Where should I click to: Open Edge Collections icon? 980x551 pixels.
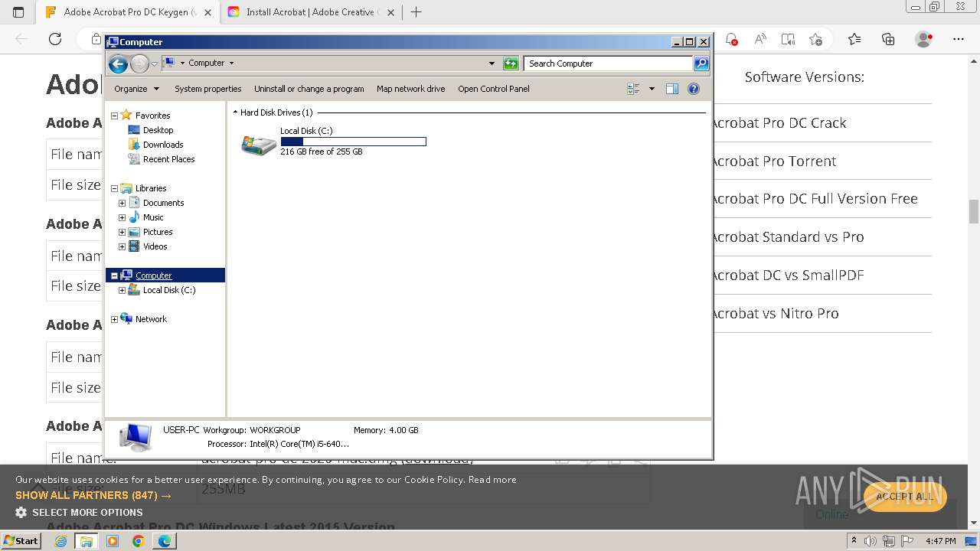pos(888,39)
